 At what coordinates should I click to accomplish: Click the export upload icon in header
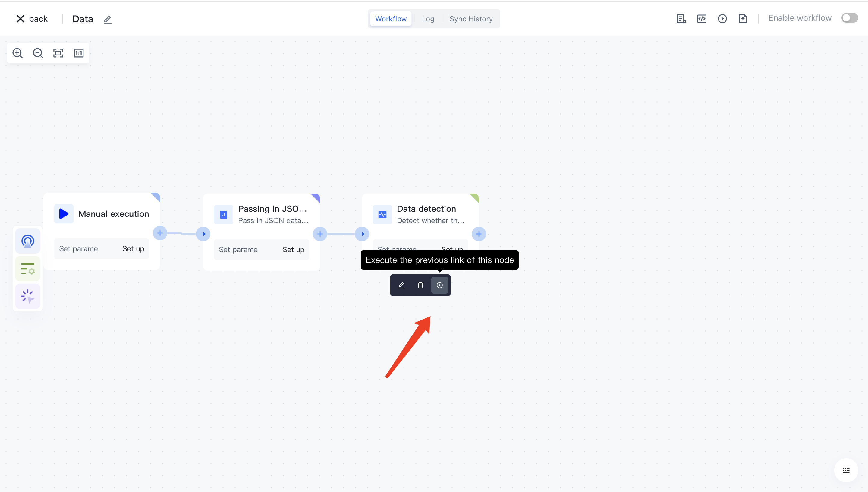click(743, 19)
